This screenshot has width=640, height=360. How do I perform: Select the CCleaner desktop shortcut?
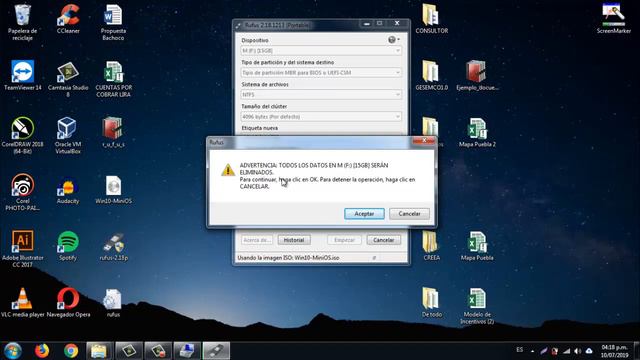68,19
